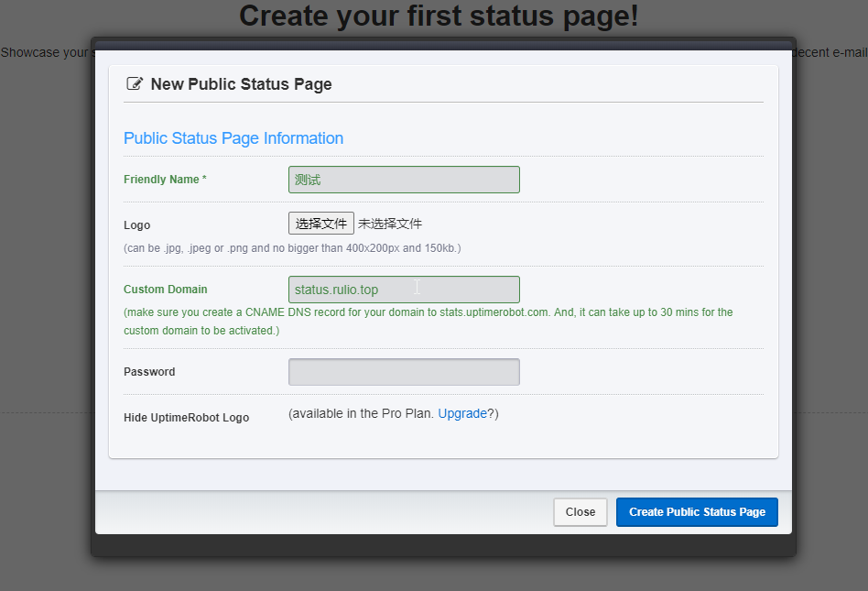Click the logo file size hint text
The image size is (868, 591).
292,248
